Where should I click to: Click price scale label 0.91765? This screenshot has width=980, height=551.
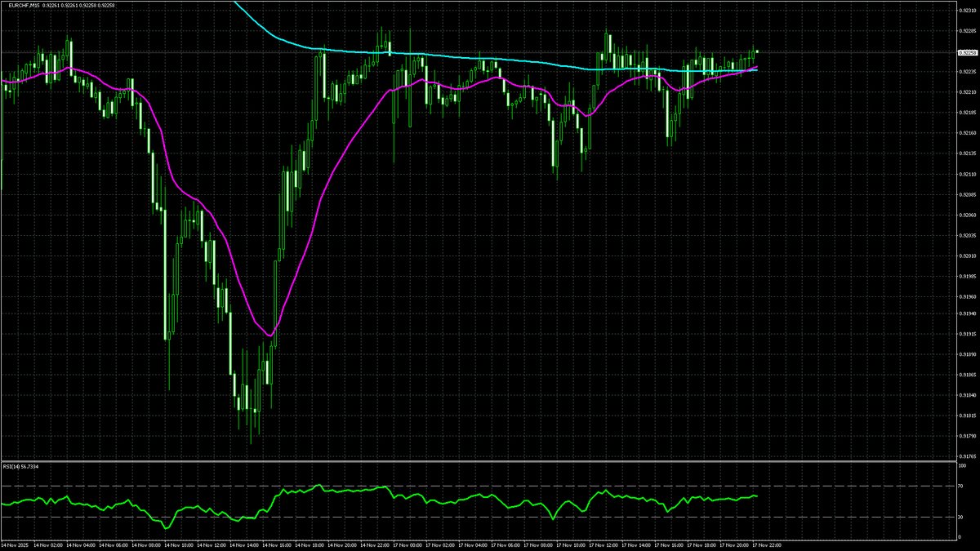(x=968, y=456)
